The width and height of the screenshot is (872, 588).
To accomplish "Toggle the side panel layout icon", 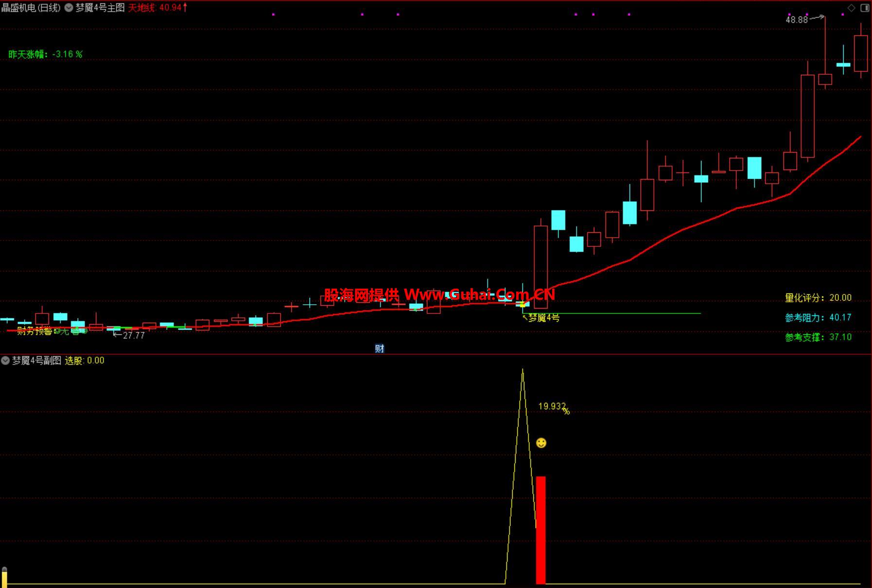I will 865,8.
